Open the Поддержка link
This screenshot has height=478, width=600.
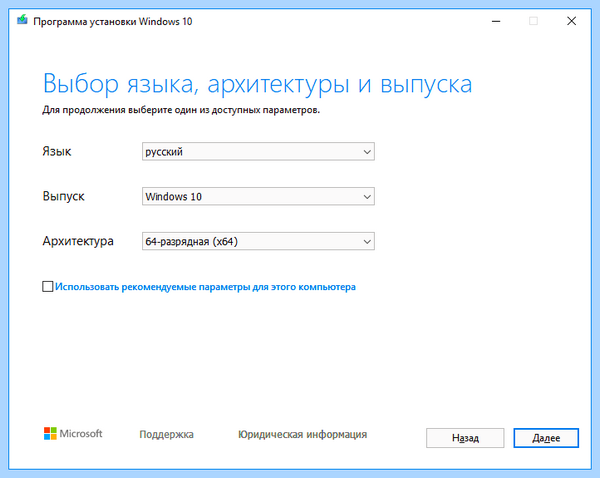point(166,434)
